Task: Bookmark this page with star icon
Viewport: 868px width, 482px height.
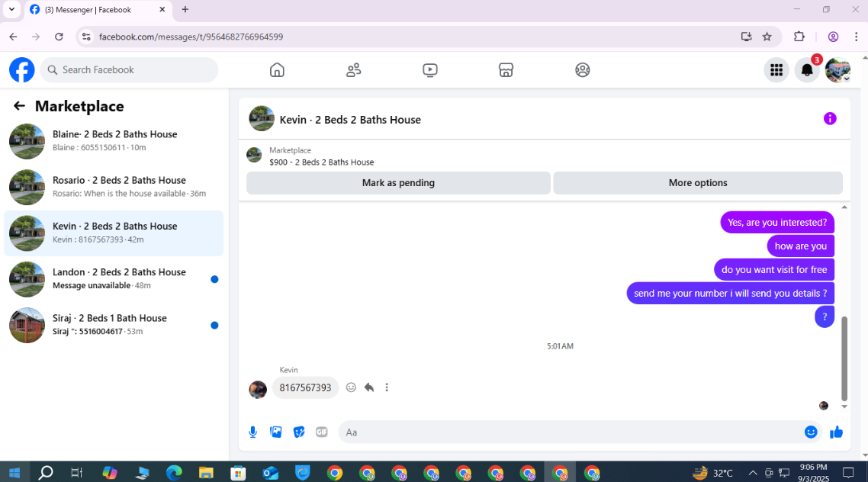Action: [x=767, y=37]
